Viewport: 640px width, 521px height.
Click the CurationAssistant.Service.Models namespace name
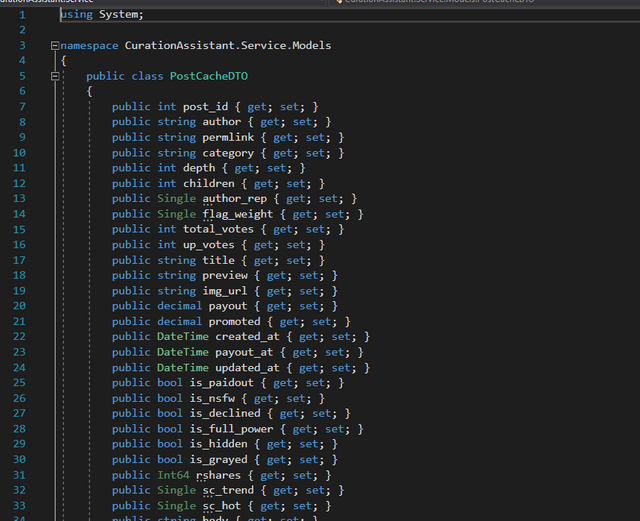click(228, 45)
